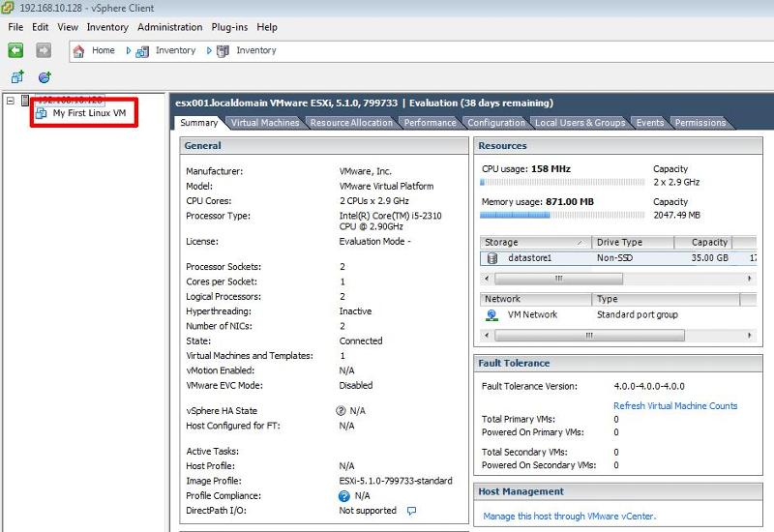Click the Home breadcrumb text
This screenshot has height=532, width=774.
[104, 50]
